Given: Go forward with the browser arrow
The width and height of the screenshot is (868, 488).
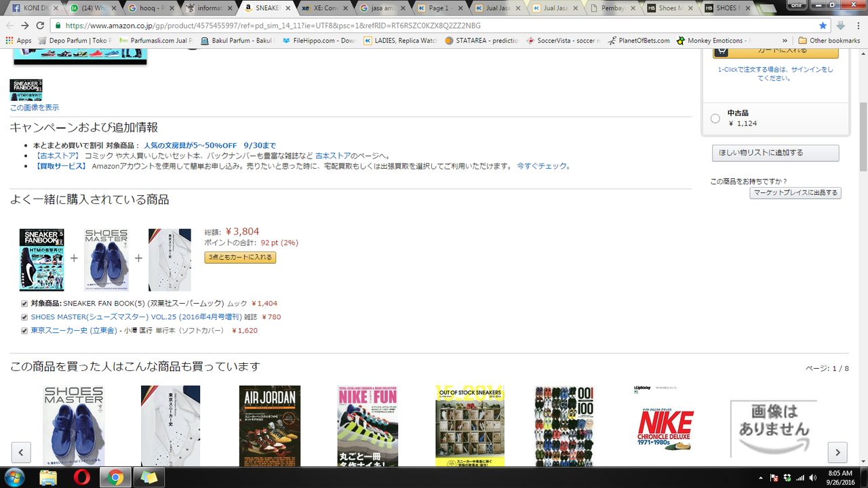Looking at the screenshot, I should (24, 25).
